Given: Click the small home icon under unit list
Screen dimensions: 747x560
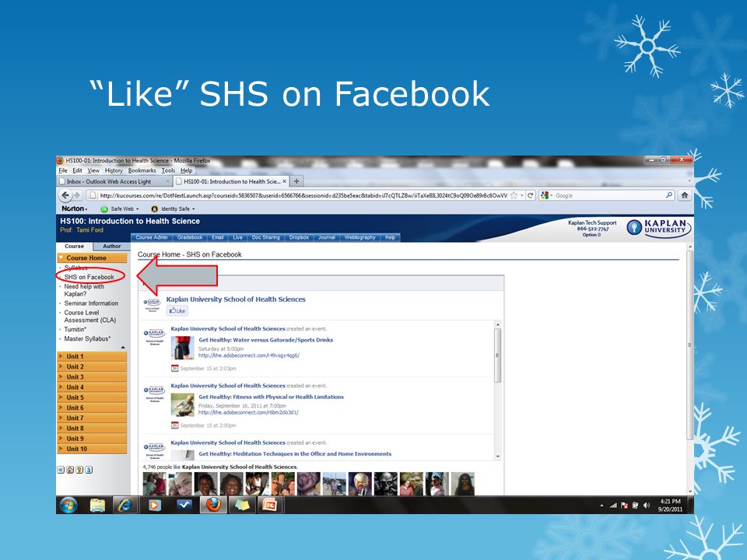Looking at the screenshot, I should coord(70,470).
